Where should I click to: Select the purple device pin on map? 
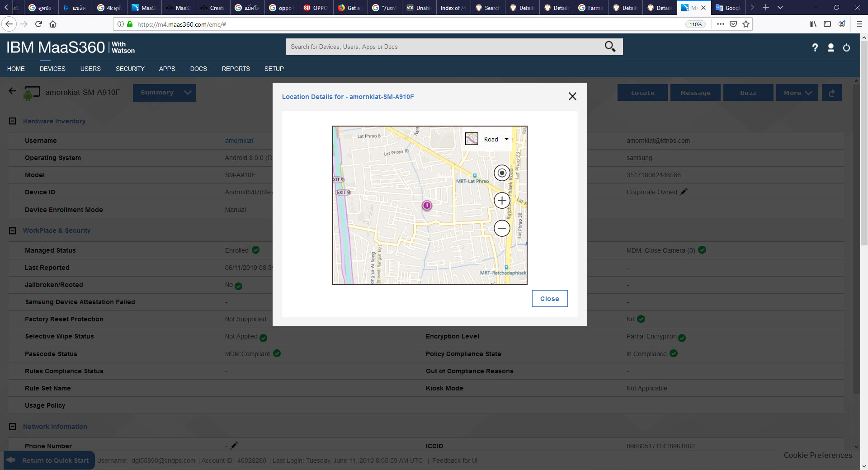click(427, 206)
